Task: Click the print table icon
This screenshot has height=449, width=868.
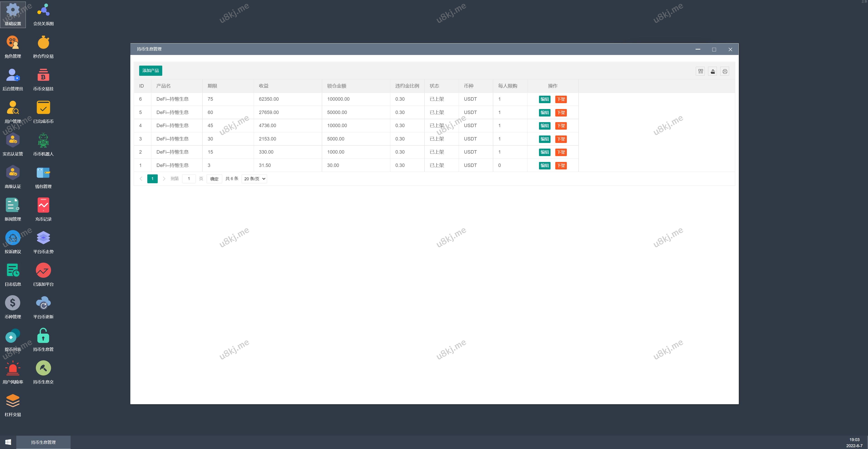Action: pyautogui.click(x=725, y=71)
